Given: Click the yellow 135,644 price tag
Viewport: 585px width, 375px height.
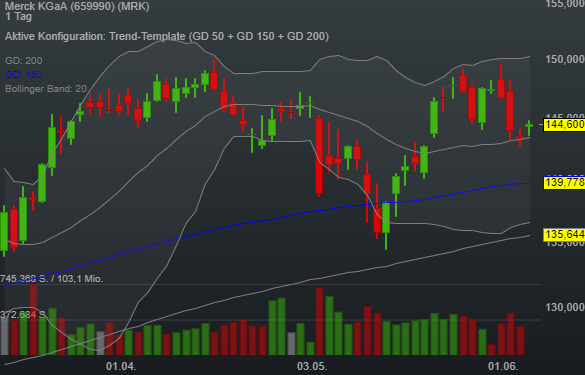Looking at the screenshot, I should 564,234.
